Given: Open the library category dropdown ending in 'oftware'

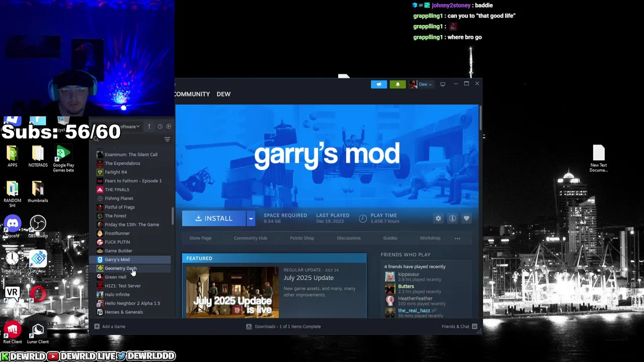Looking at the screenshot, I should [x=129, y=127].
